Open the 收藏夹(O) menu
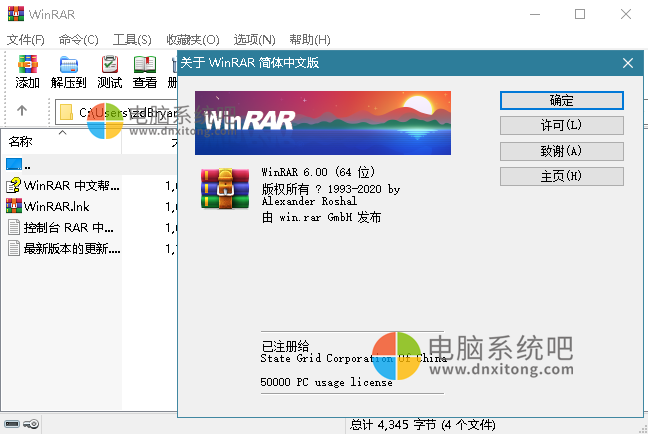This screenshot has width=648, height=434. click(193, 40)
